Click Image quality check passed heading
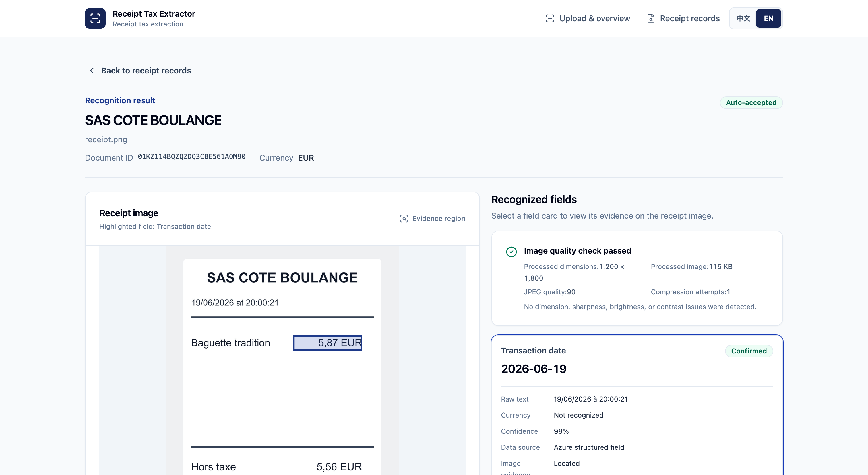The width and height of the screenshot is (868, 475). pos(578,251)
